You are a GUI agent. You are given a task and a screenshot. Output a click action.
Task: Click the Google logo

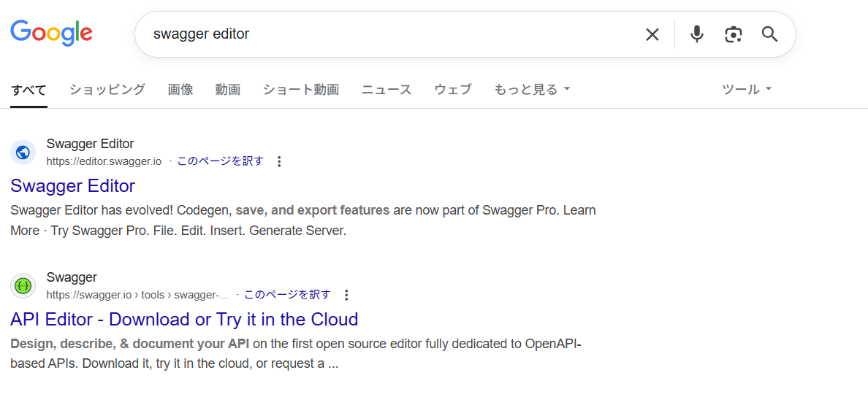click(51, 33)
